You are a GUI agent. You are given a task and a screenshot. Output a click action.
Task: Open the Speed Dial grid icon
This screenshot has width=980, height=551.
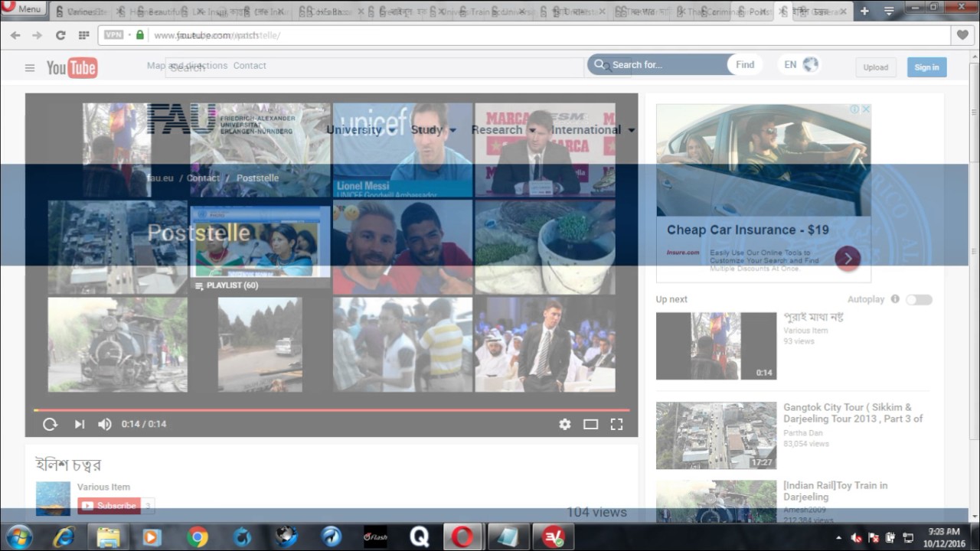(83, 35)
